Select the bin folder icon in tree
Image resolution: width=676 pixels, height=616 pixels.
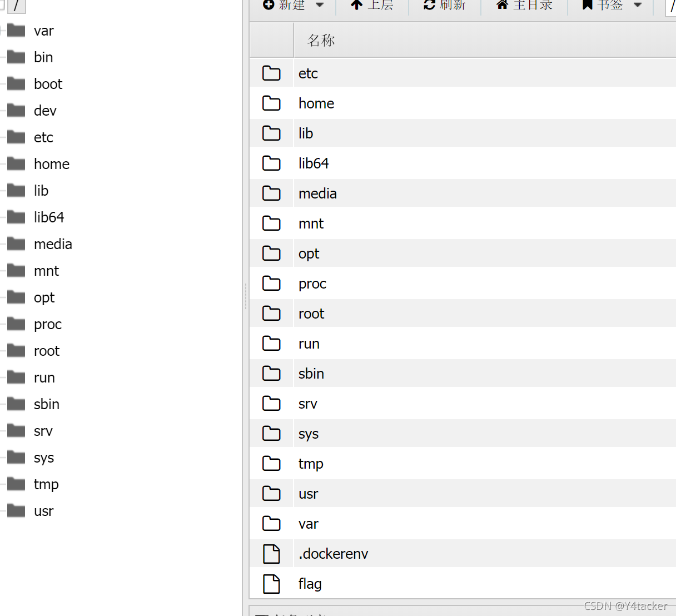[x=16, y=57]
